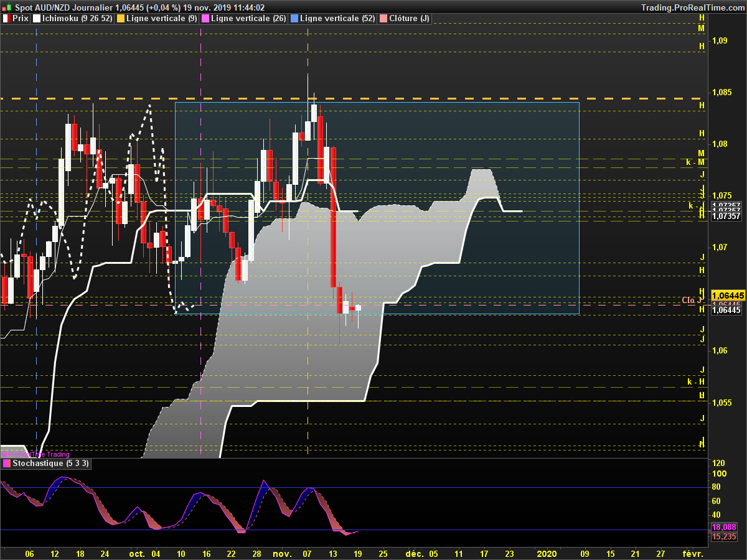Click the Trading.ProRealTime.com link

pyautogui.click(x=692, y=7)
